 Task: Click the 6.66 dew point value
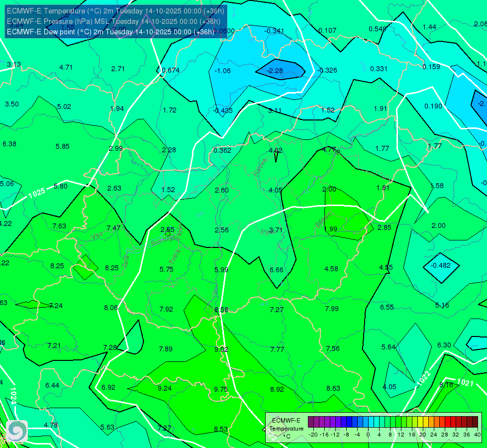pos(277,270)
